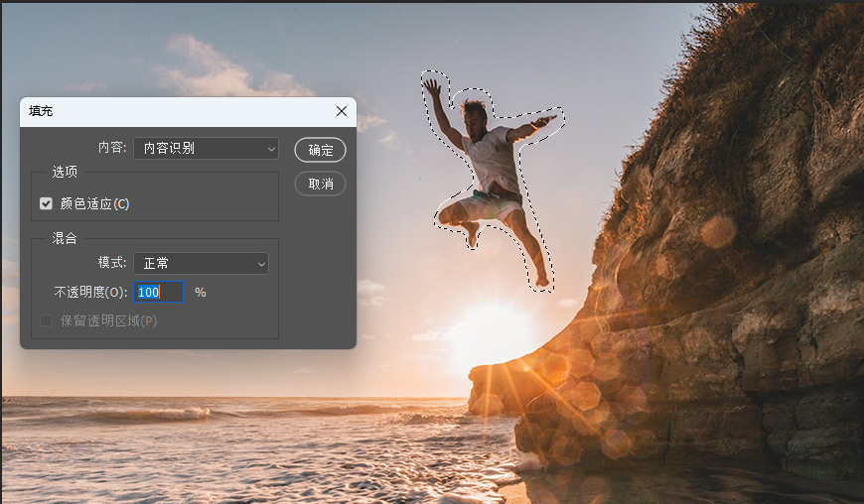Viewport: 864px width, 504px height.
Task: Toggle the 颜色适应 checkbox
Action: tap(46, 203)
